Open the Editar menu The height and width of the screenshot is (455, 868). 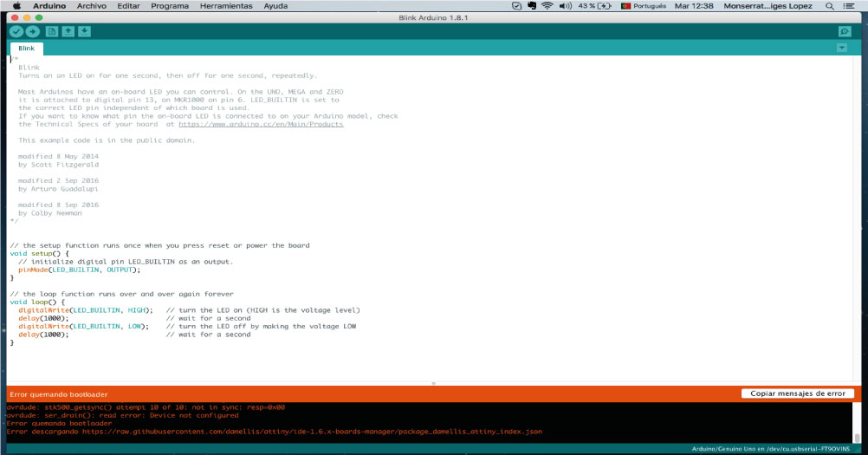click(128, 5)
